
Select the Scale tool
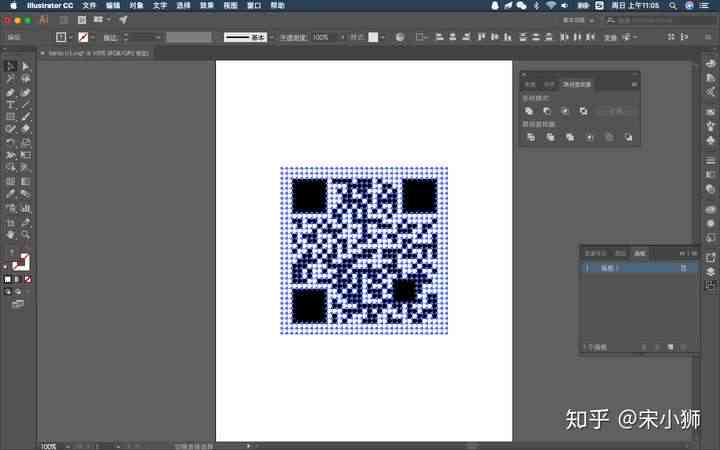(x=26, y=142)
